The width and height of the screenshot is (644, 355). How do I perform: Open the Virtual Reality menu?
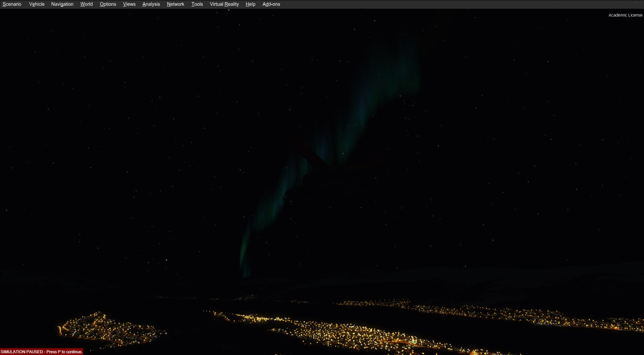[224, 4]
